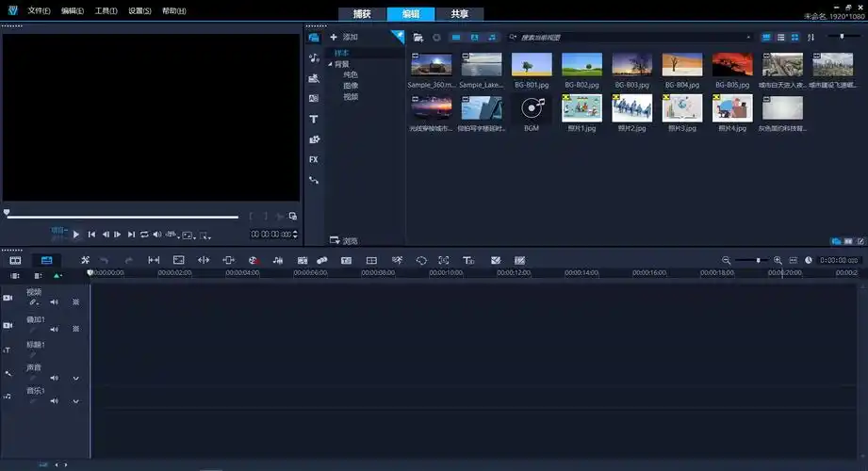The width and height of the screenshot is (868, 471).
Task: Mute the 音乐1 music track
Action: point(54,401)
